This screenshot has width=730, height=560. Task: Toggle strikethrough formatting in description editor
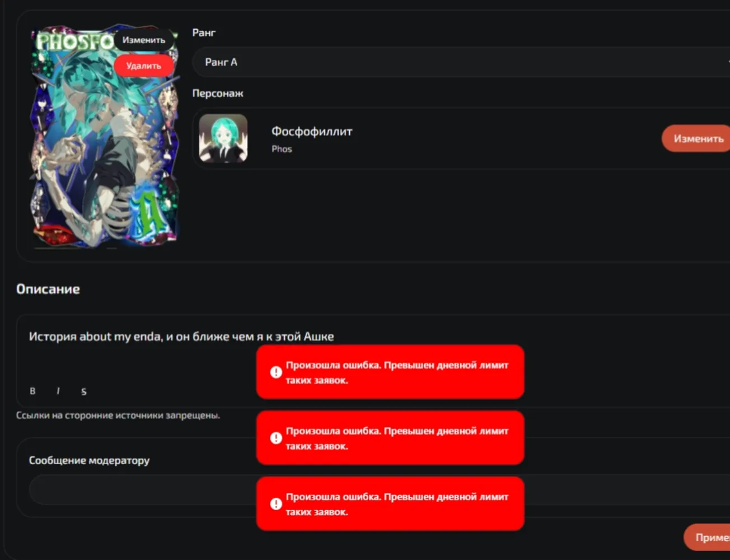tap(84, 391)
